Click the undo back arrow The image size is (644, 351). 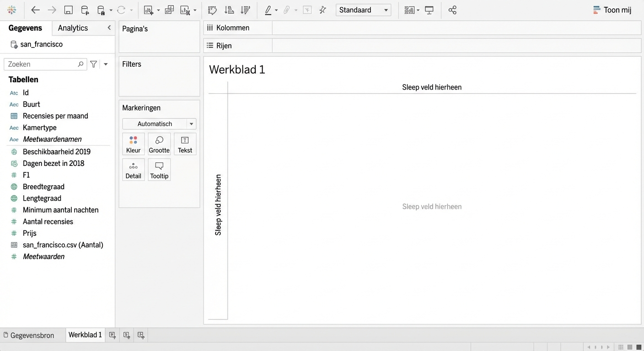pyautogui.click(x=35, y=10)
